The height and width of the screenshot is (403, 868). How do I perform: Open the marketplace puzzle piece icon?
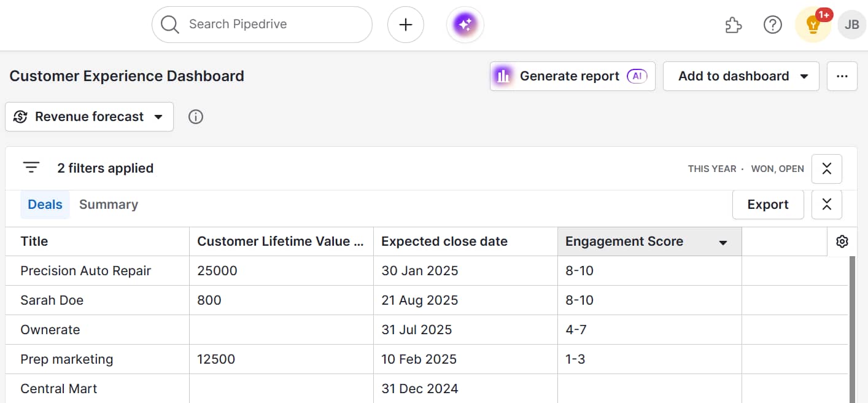coord(734,25)
